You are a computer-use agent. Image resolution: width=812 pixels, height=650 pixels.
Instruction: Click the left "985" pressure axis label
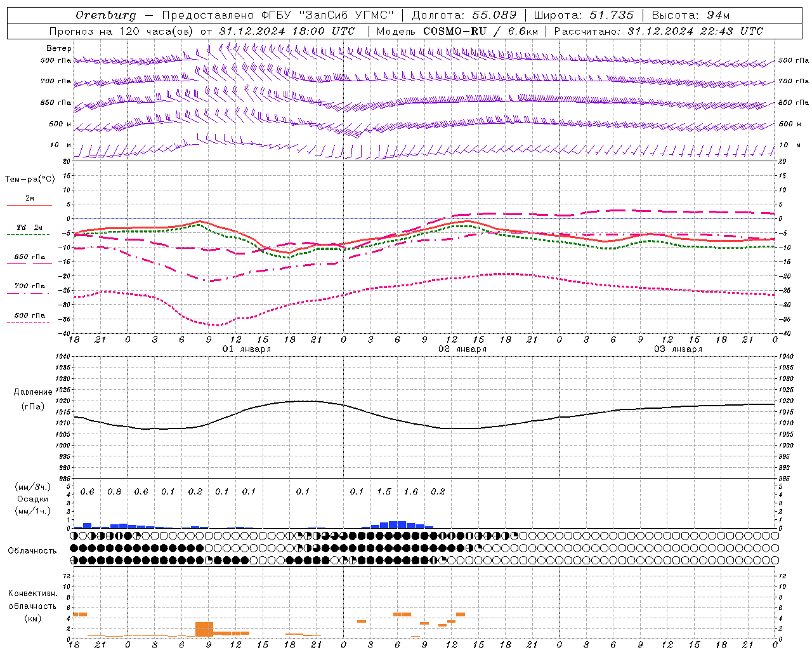[63, 479]
